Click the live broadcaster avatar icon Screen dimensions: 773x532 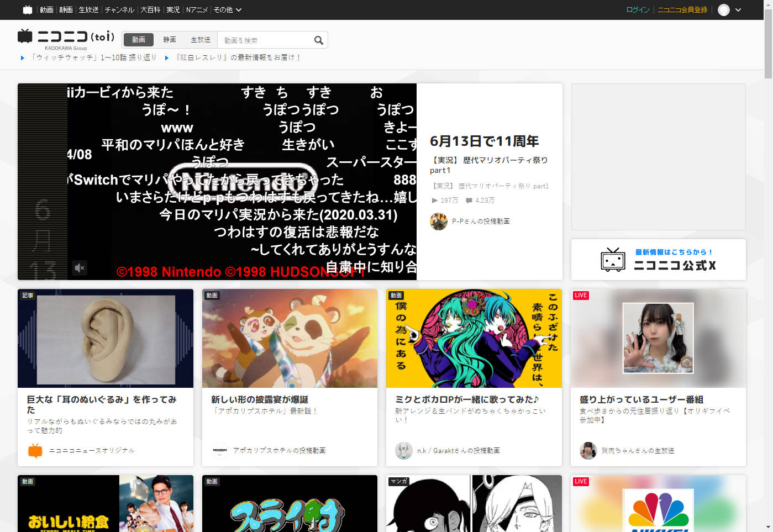pyautogui.click(x=588, y=451)
